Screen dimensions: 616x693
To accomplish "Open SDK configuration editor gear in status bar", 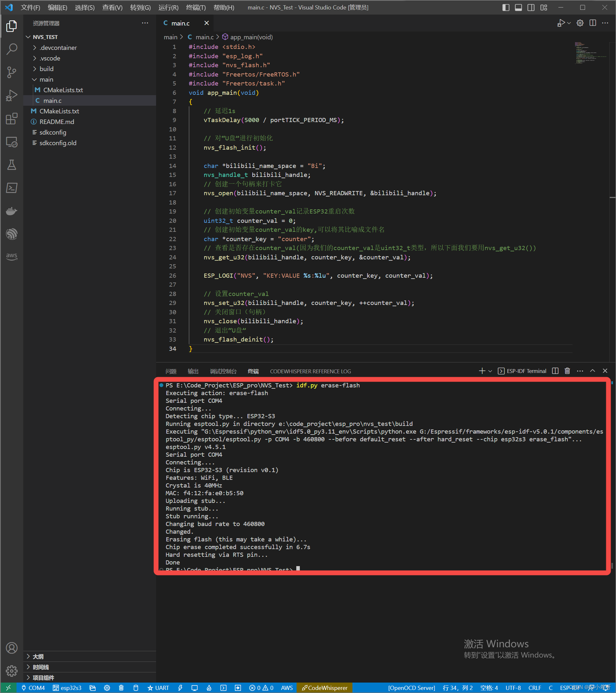I will (x=107, y=688).
